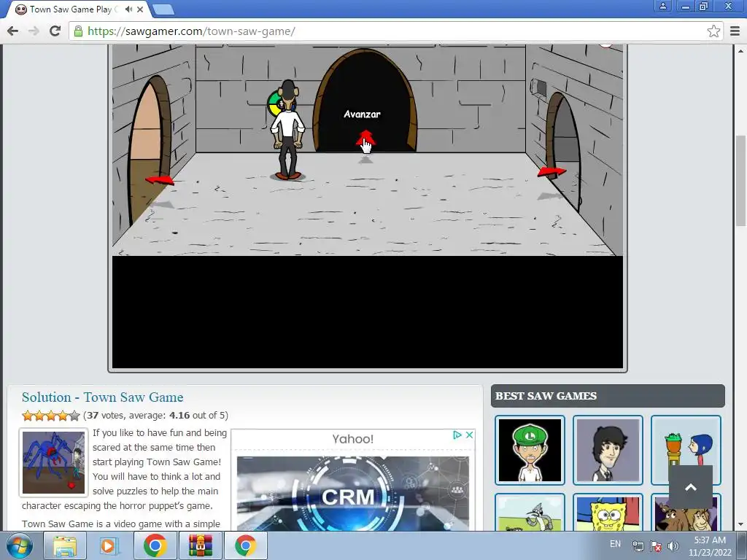The height and width of the screenshot is (560, 747).
Task: Click the scrollbar up arrow
Action: (x=740, y=50)
